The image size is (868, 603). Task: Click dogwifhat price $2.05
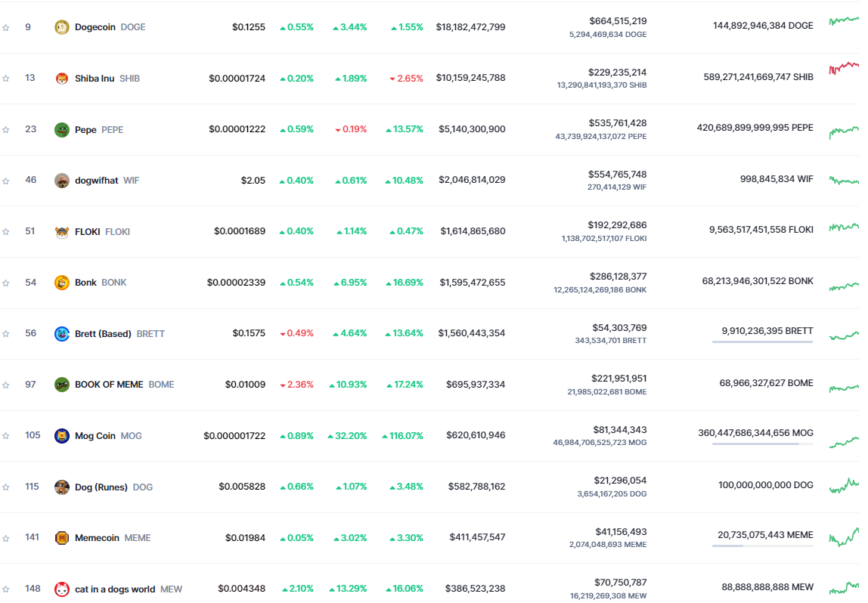(253, 181)
